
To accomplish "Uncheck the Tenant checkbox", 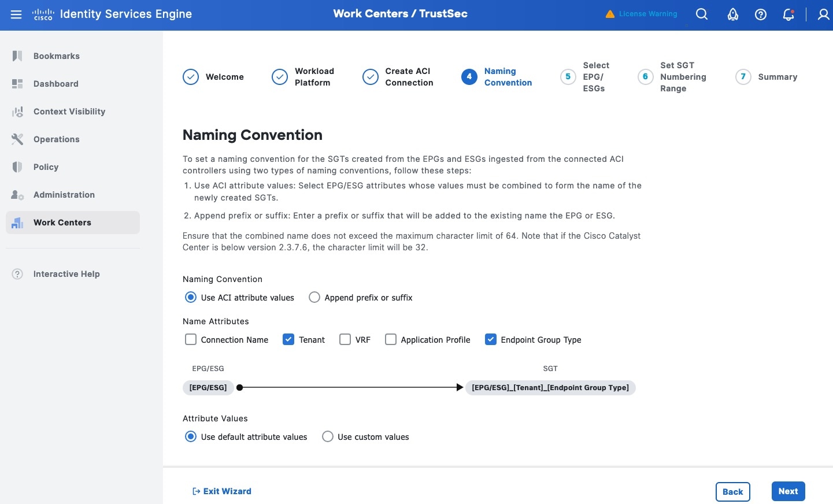I will [288, 340].
